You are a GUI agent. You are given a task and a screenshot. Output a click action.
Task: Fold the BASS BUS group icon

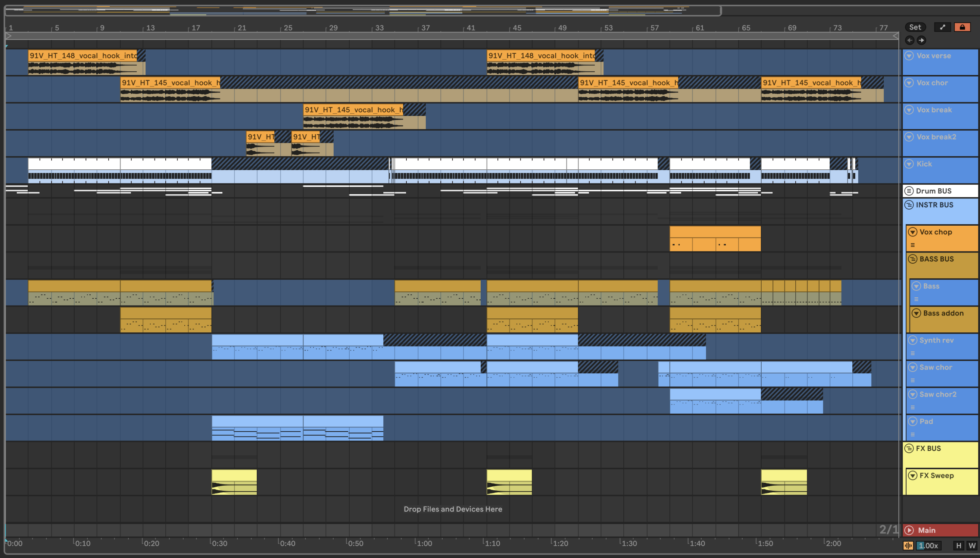point(912,259)
